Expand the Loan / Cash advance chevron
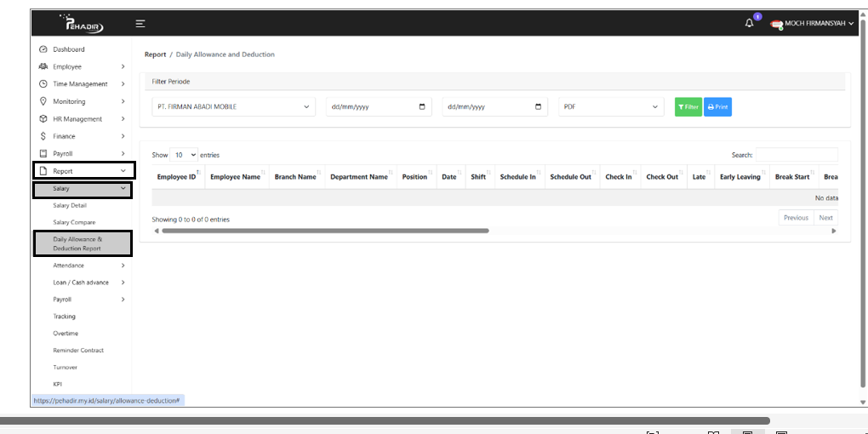Image resolution: width=868 pixels, height=434 pixels. (123, 283)
